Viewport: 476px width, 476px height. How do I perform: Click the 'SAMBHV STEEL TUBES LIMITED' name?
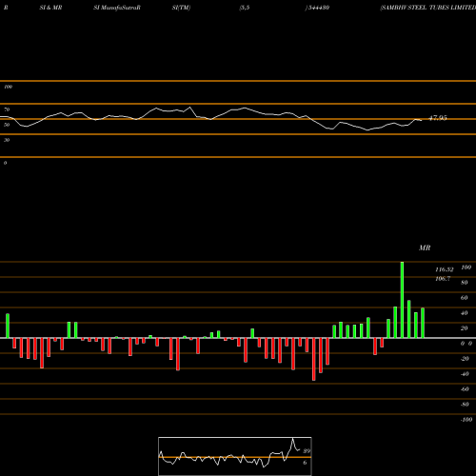(x=428, y=8)
